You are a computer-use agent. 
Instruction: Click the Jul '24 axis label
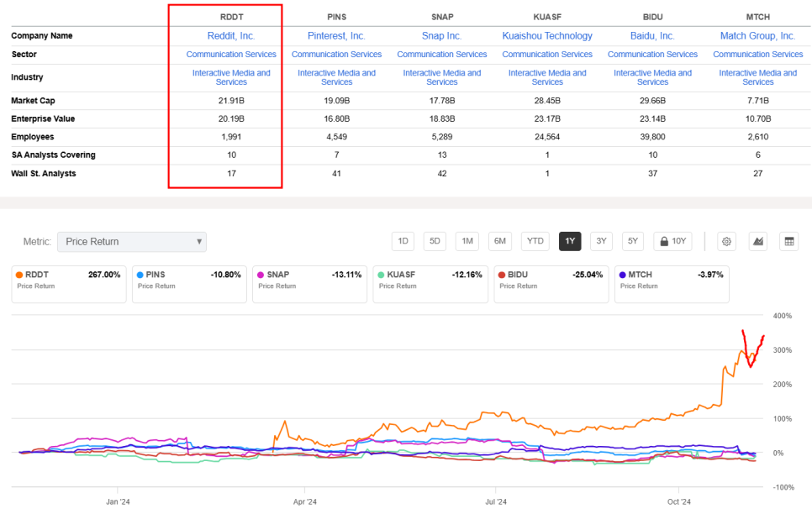496,501
